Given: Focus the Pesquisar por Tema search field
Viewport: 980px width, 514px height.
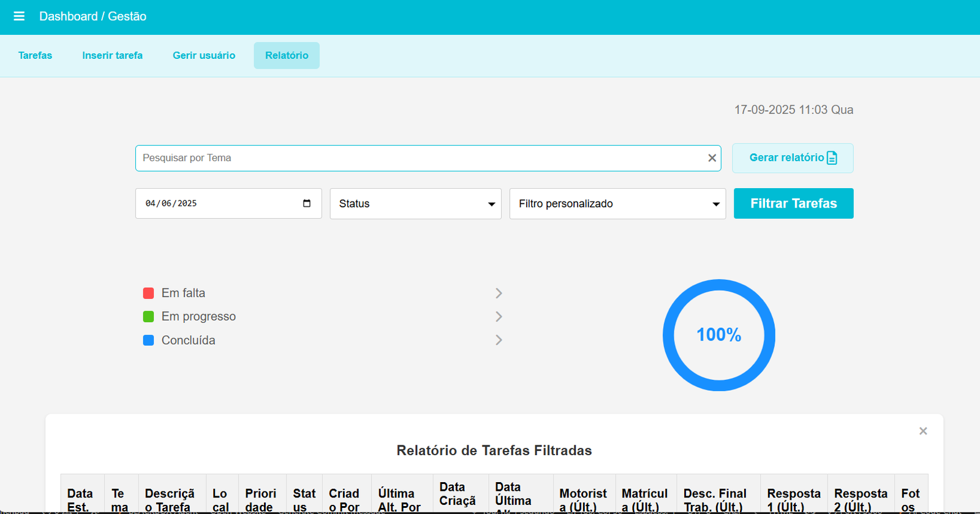Looking at the screenshot, I should (420, 158).
